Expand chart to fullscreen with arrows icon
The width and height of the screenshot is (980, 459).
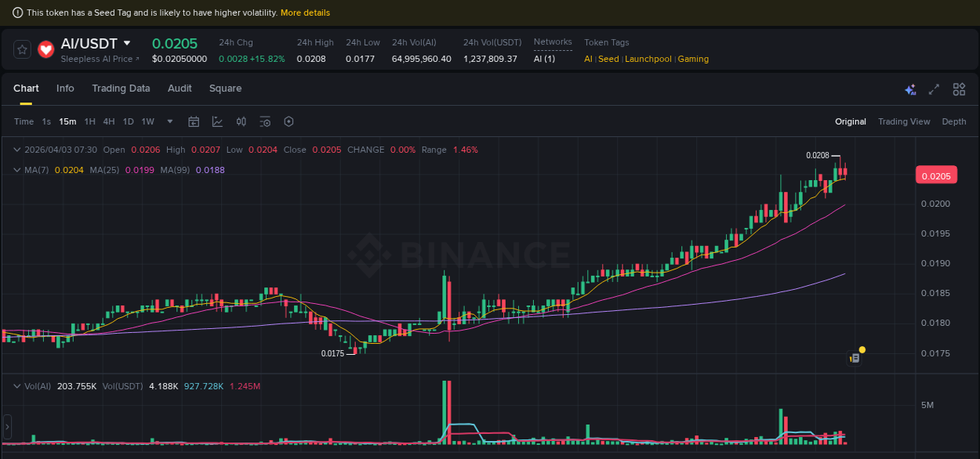(x=934, y=89)
